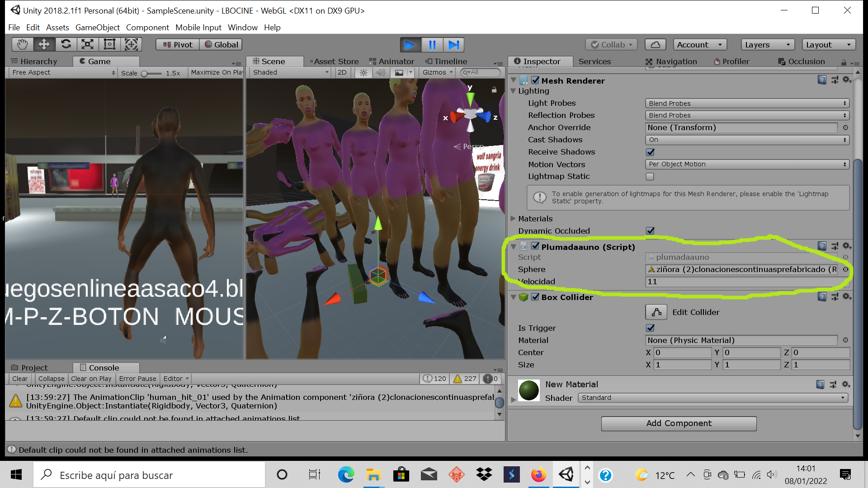
Task: Switch to the Animator tab
Action: point(392,61)
